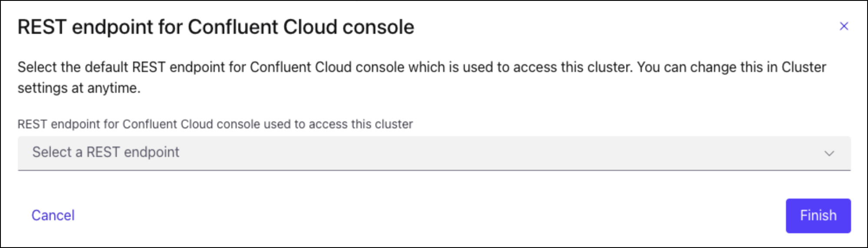Screen dimensions: 868x248
Task: Click the dropdown chevron arrow
Action: coord(829,153)
